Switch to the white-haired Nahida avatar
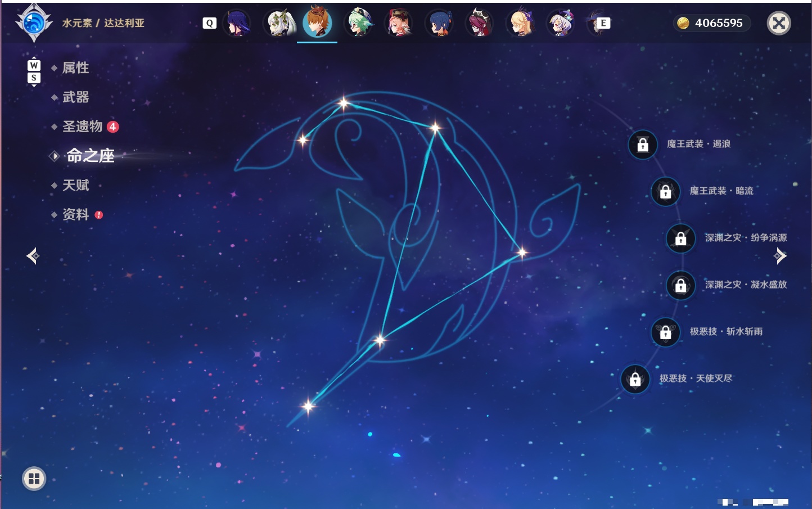The height and width of the screenshot is (509, 812). tap(279, 23)
